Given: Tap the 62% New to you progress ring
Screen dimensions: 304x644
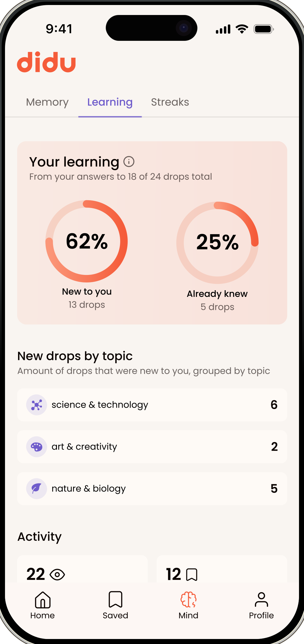Looking at the screenshot, I should click(x=87, y=242).
